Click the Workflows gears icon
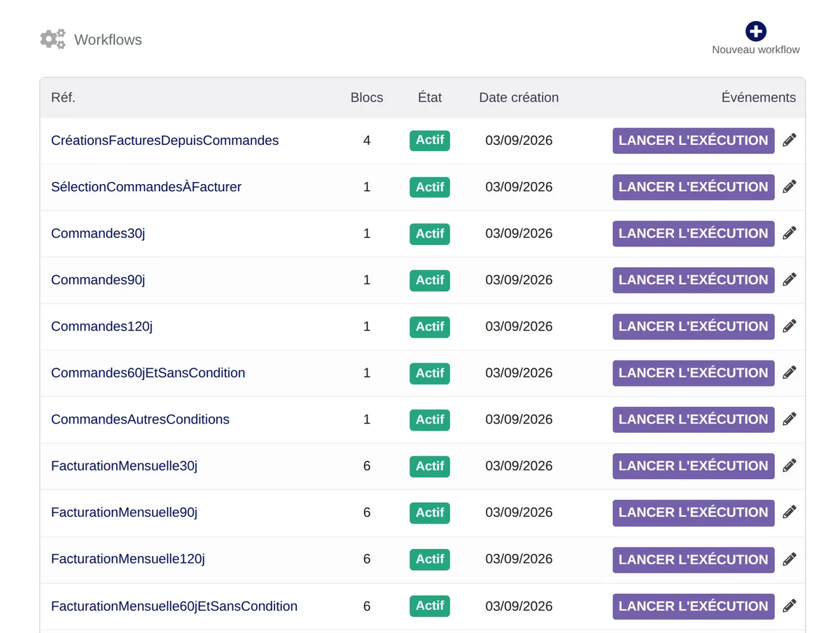 click(52, 39)
